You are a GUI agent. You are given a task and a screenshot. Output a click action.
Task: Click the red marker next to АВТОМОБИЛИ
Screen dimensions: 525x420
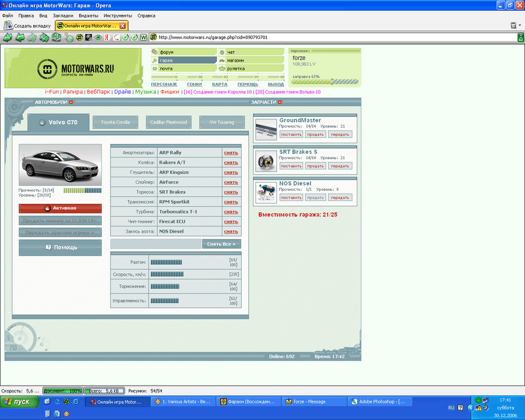pos(71,102)
